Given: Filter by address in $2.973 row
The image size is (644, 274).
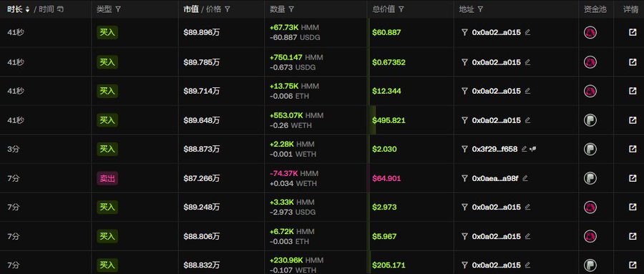Looking at the screenshot, I should click(x=465, y=207).
